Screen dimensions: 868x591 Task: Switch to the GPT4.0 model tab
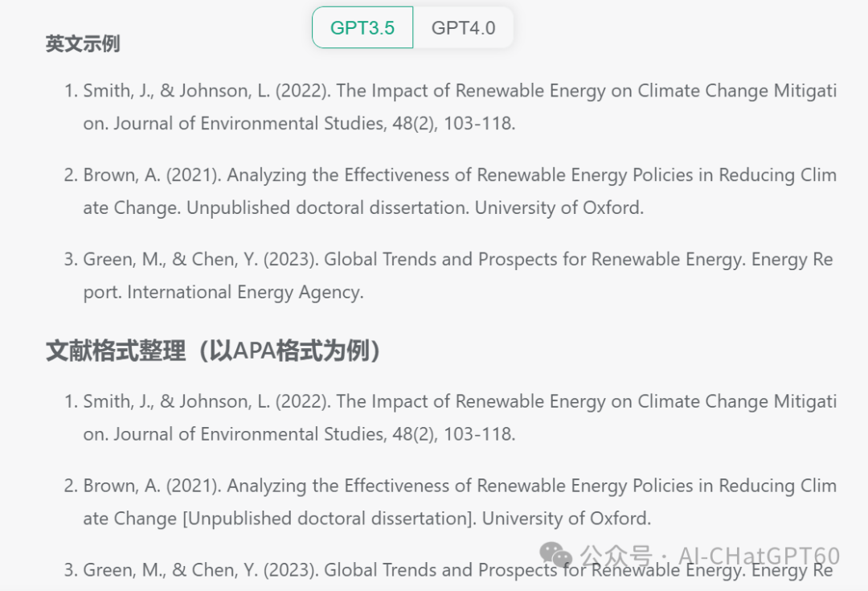point(464,27)
